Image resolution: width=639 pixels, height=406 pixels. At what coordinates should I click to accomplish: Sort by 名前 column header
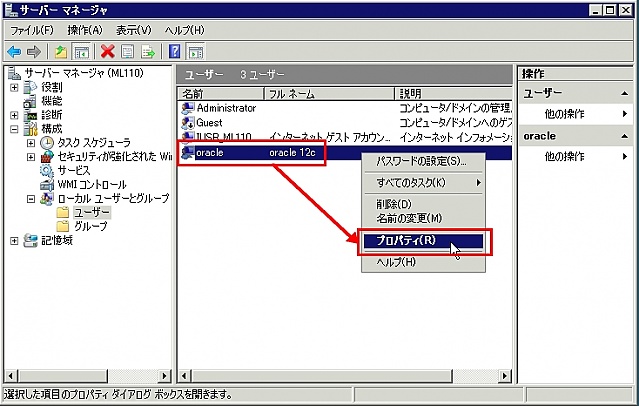[x=220, y=94]
